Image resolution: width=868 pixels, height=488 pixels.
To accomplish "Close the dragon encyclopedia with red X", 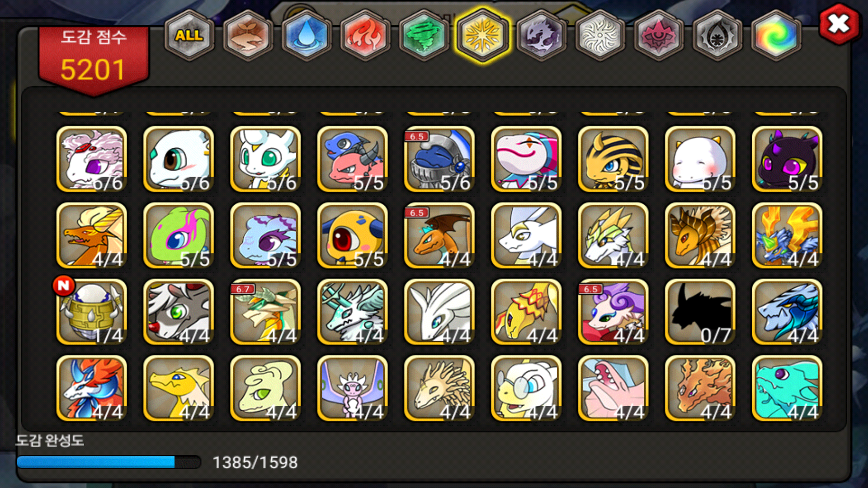I will 839,23.
